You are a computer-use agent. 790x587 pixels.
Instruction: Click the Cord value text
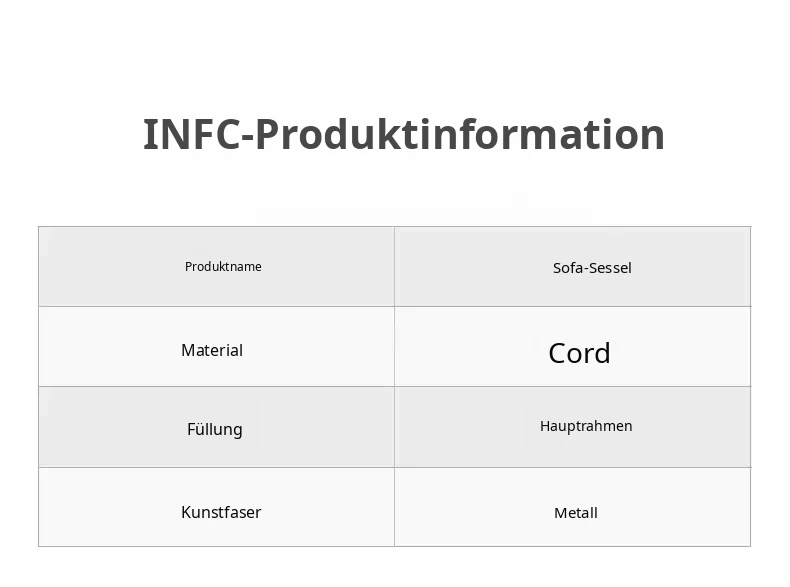(x=579, y=353)
